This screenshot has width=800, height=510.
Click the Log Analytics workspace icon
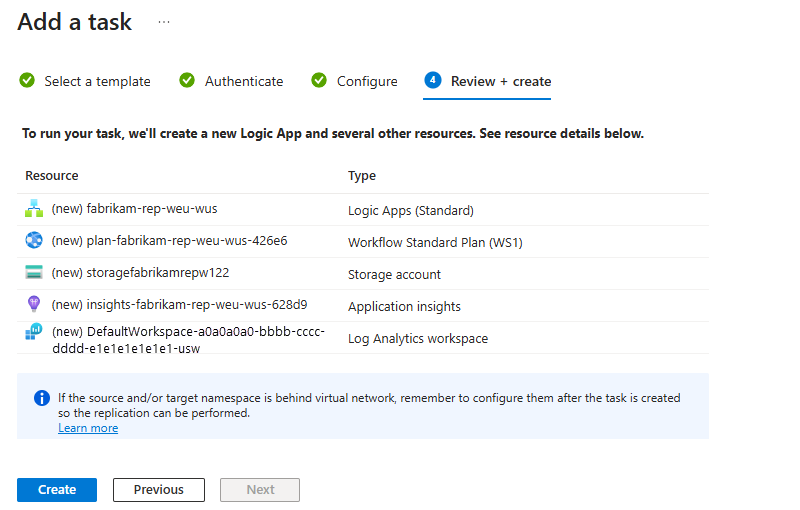click(35, 332)
